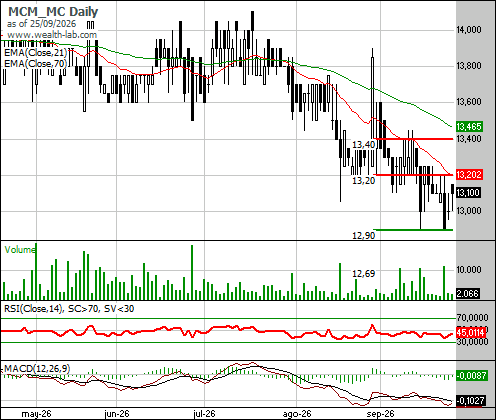496x420 pixels.
Task: Click the 45,0114 RSI value tag
Action: (x=470, y=333)
